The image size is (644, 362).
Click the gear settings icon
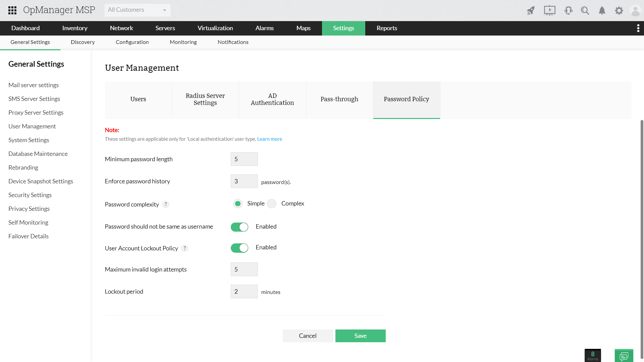[619, 10]
